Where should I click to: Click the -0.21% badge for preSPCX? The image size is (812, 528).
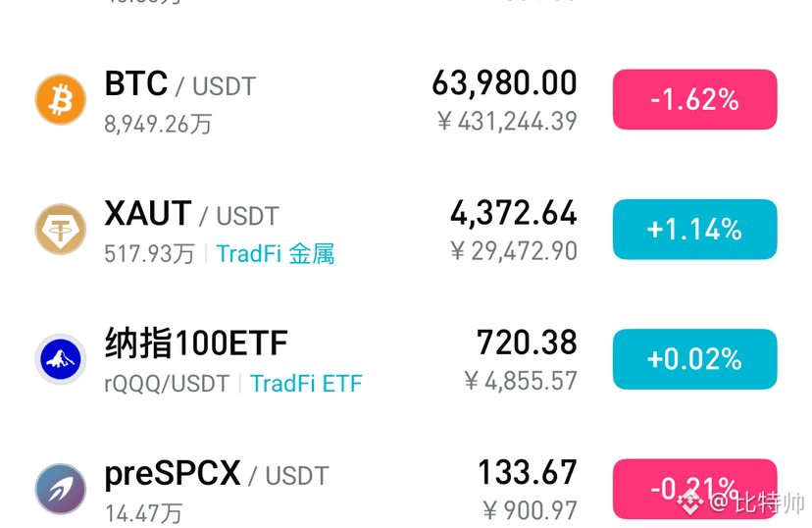(695, 489)
